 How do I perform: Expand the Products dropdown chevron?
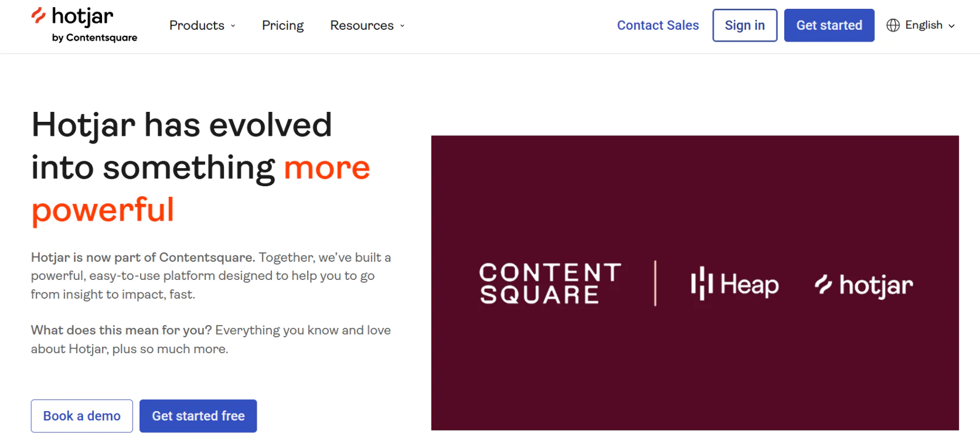[x=233, y=26]
